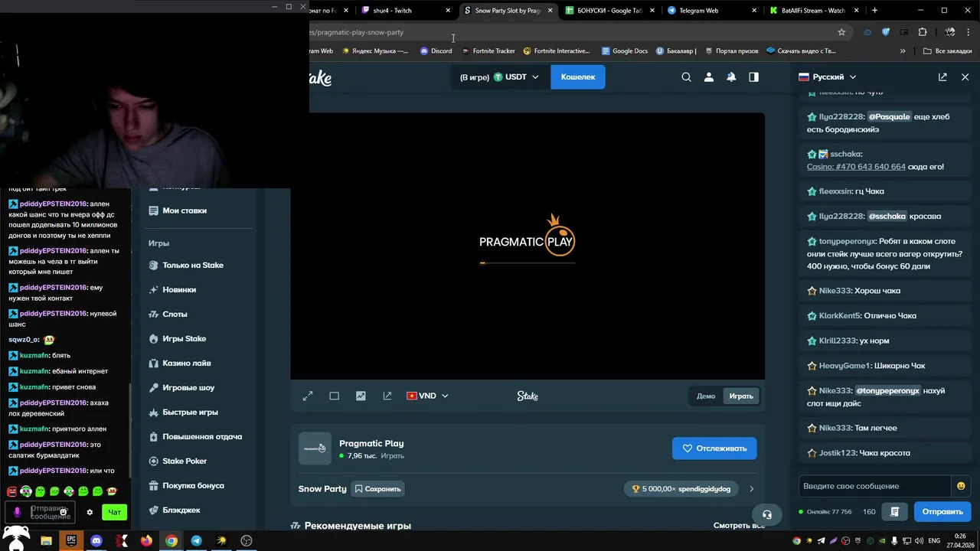Open a new Chrome tab
Viewport: 980px width, 551px height.
click(874, 11)
